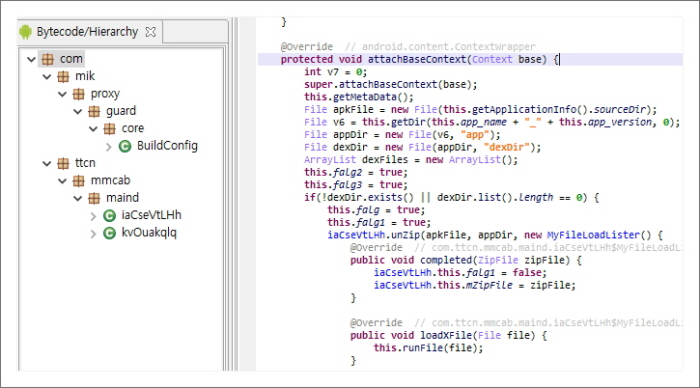Click 'this.falg3 = true;' line
Image resolution: width=700 pixels, height=388 pixels.
click(x=356, y=185)
